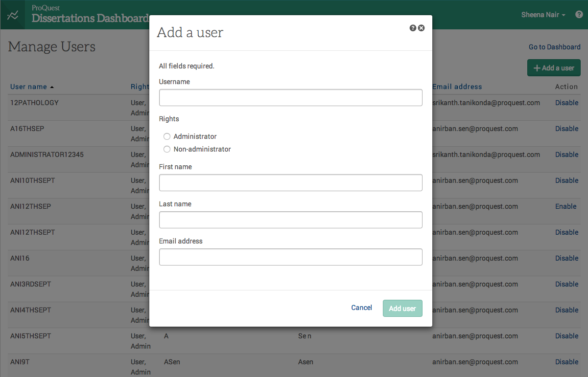Screen dimensions: 588x377
Task: Click the + Add a user button
Action: pyautogui.click(x=554, y=68)
